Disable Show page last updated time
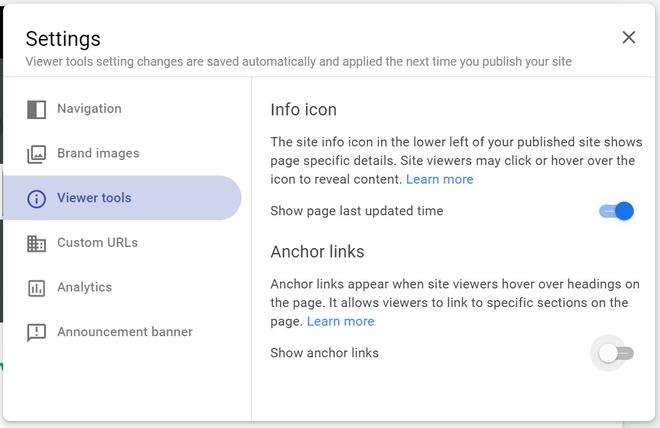 [617, 211]
